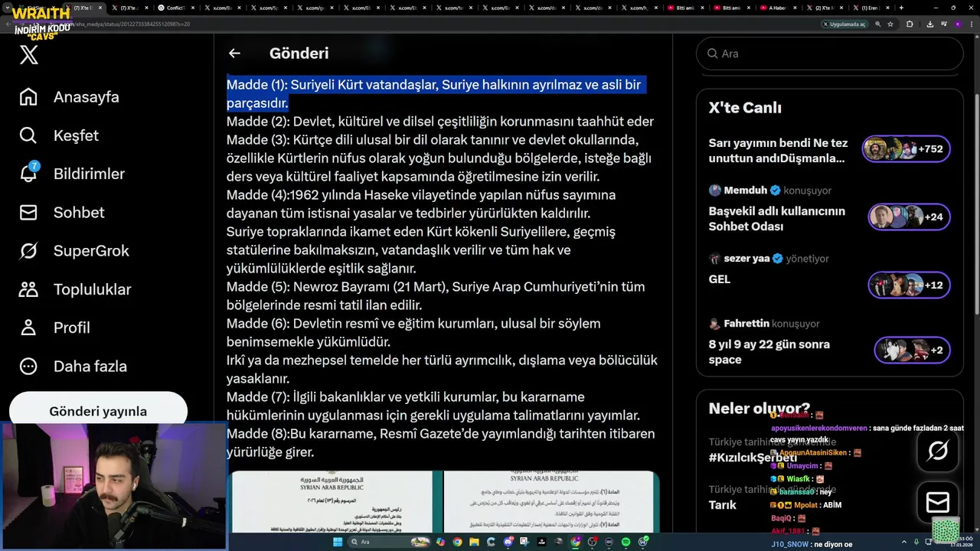Click the X'te Canlı heading
Screen dimensions: 980x551
(x=745, y=108)
